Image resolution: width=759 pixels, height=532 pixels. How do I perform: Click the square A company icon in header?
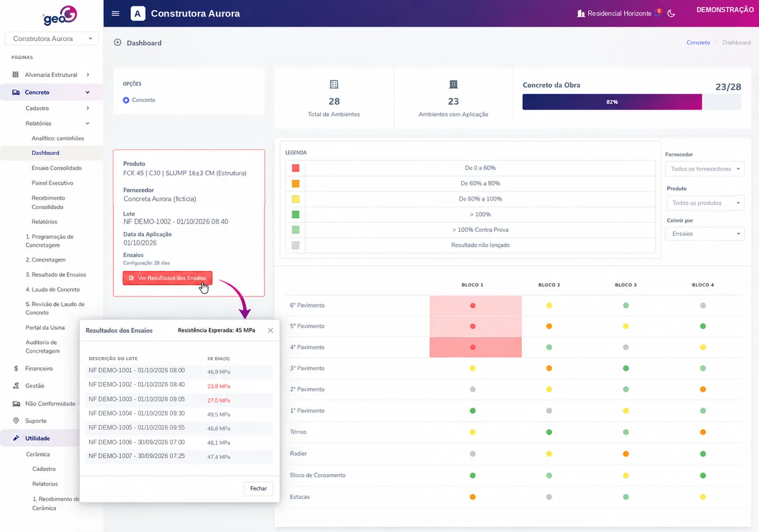coord(138,13)
